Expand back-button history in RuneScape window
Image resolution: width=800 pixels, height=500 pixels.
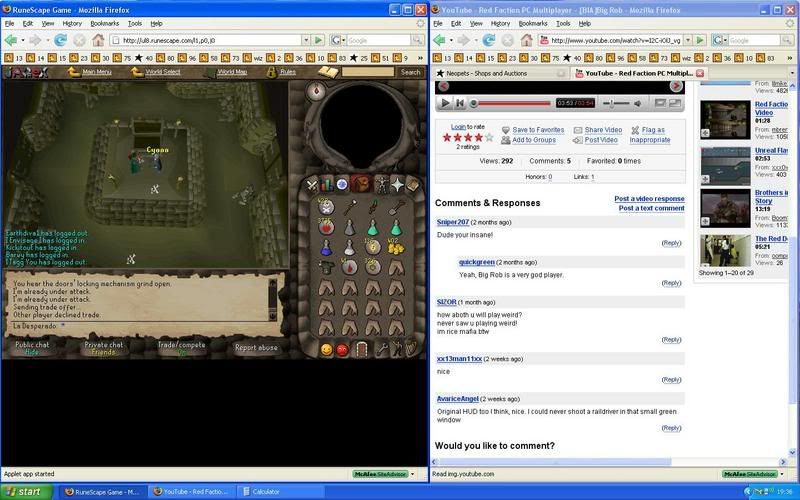tap(22, 40)
